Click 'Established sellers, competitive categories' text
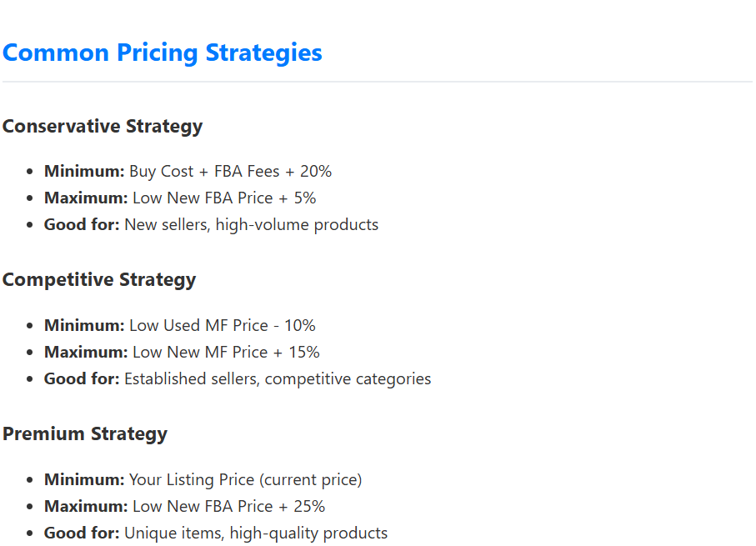The width and height of the screenshot is (756, 546). point(278,379)
